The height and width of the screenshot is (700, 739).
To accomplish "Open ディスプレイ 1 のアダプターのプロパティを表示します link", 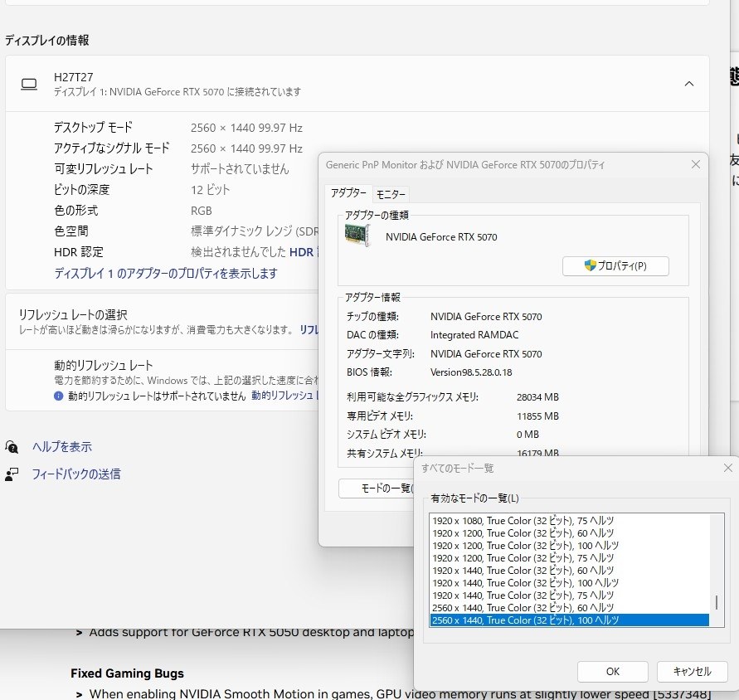I will click(x=166, y=274).
